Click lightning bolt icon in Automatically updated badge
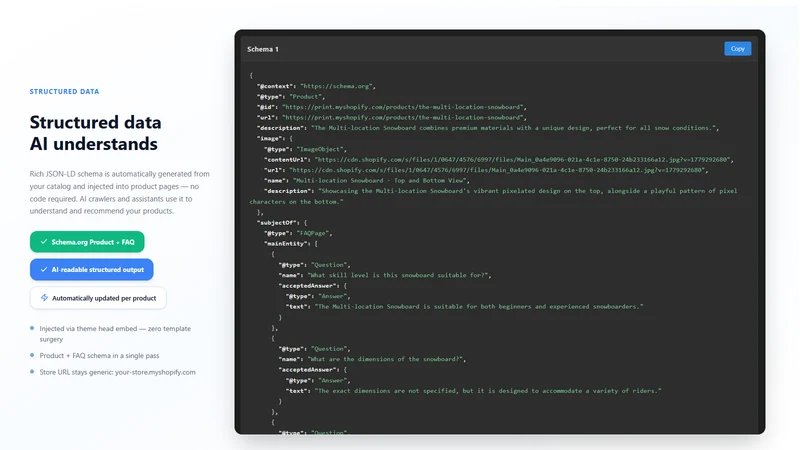This screenshot has width=800, height=450. point(44,298)
